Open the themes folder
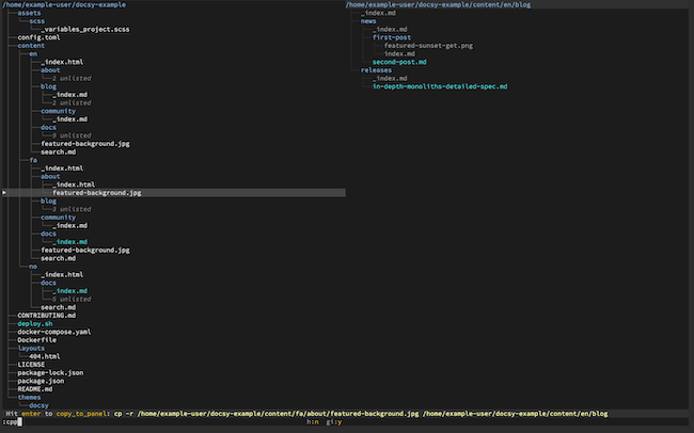 [31, 397]
